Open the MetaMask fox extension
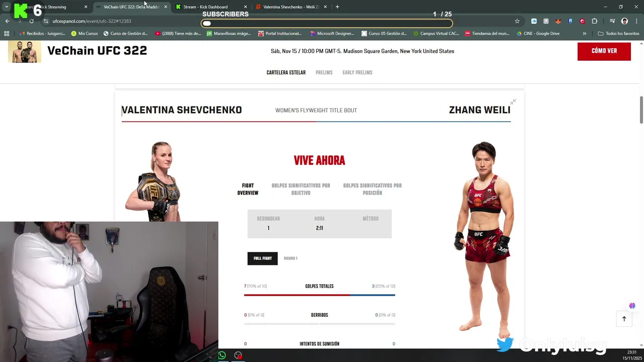The image size is (644, 362). 558,21
